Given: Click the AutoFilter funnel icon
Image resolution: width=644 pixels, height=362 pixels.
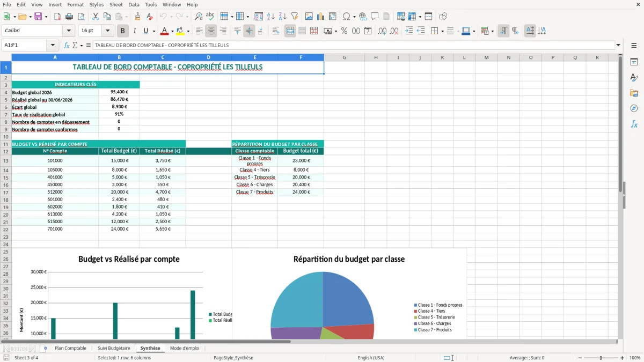Looking at the screenshot, I should [x=295, y=17].
